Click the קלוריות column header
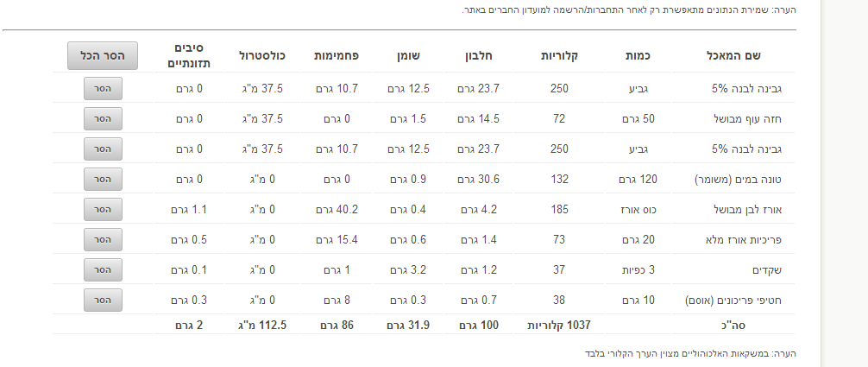Image resolution: width=868 pixels, height=367 pixels. [559, 55]
